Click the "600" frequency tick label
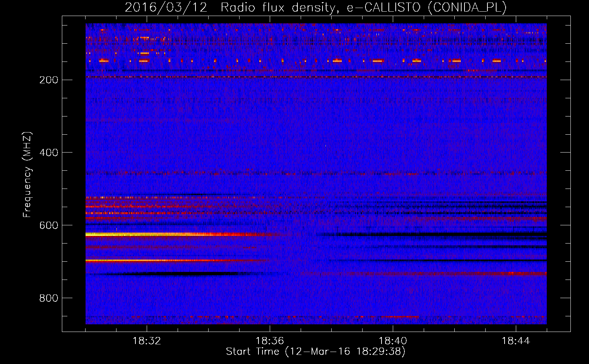Viewport: 589px width, 364px height. click(x=48, y=225)
